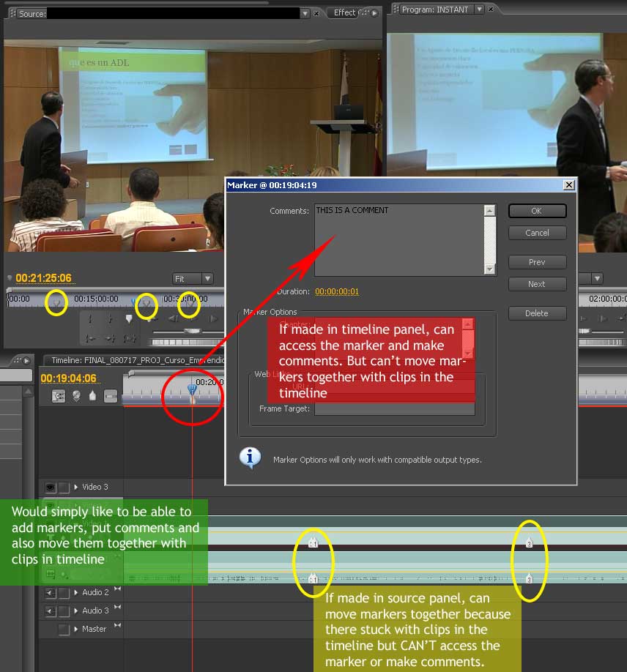Click the Source monitor timecode 00:21:25:06
Screen dimensions: 627x672
pyautogui.click(x=44, y=278)
